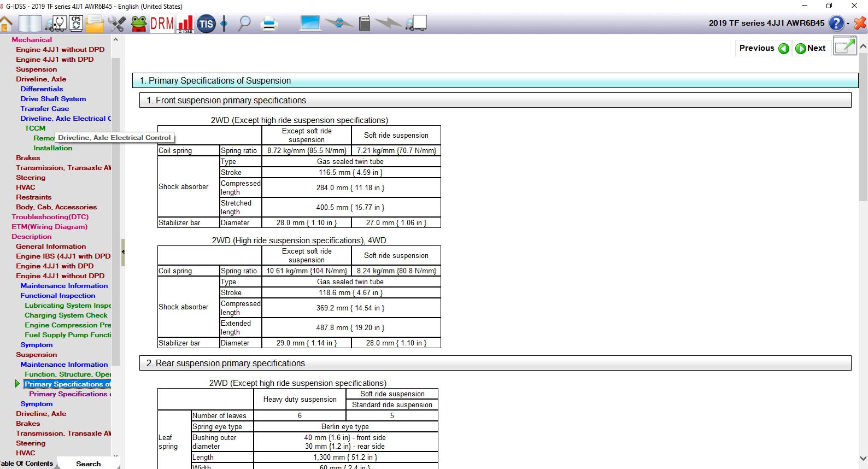
Task: Launch the TIS round blue icon
Action: [206, 24]
